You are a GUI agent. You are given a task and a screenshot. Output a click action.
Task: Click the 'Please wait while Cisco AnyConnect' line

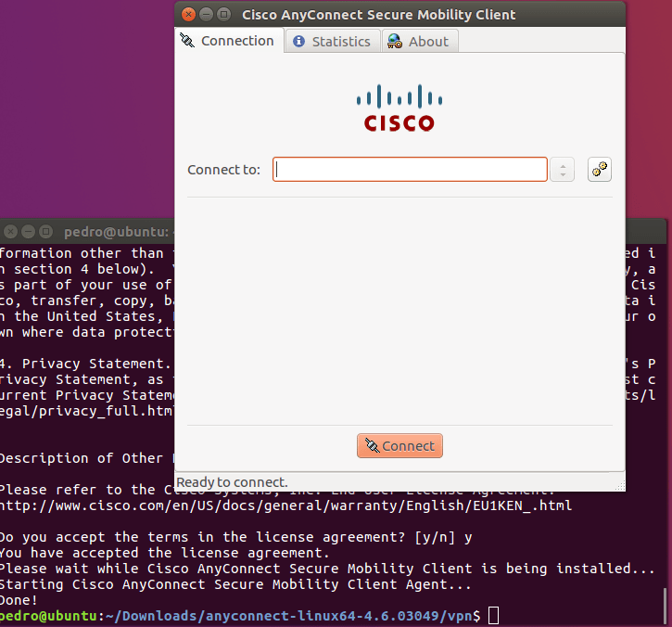click(x=327, y=569)
